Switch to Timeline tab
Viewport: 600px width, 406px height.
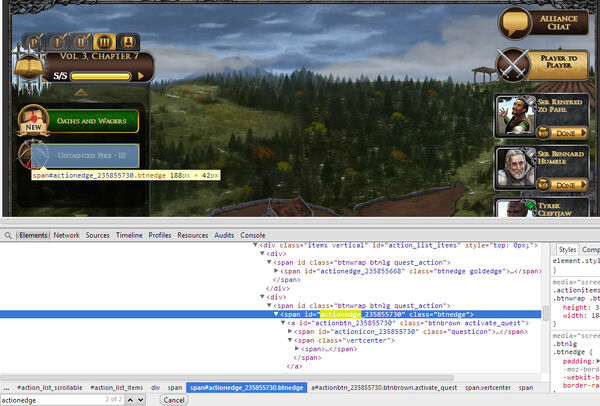click(x=129, y=235)
